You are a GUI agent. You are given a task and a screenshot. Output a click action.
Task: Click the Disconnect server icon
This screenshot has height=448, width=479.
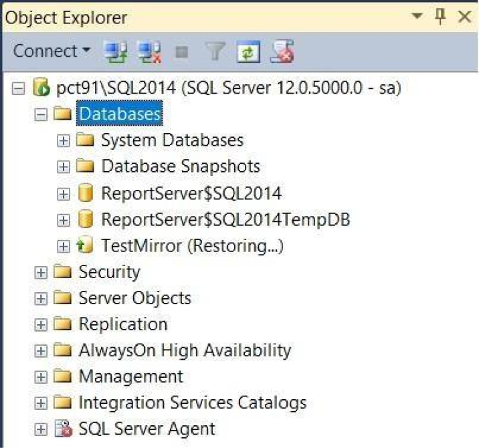[149, 51]
